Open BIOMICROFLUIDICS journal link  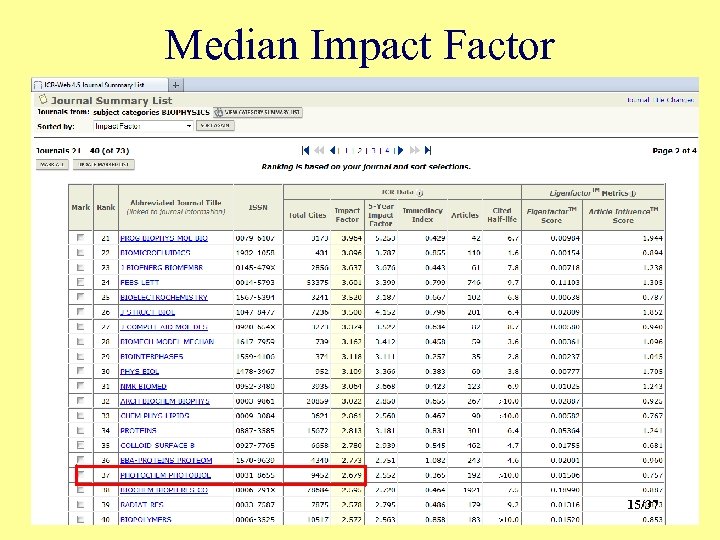pos(155,253)
